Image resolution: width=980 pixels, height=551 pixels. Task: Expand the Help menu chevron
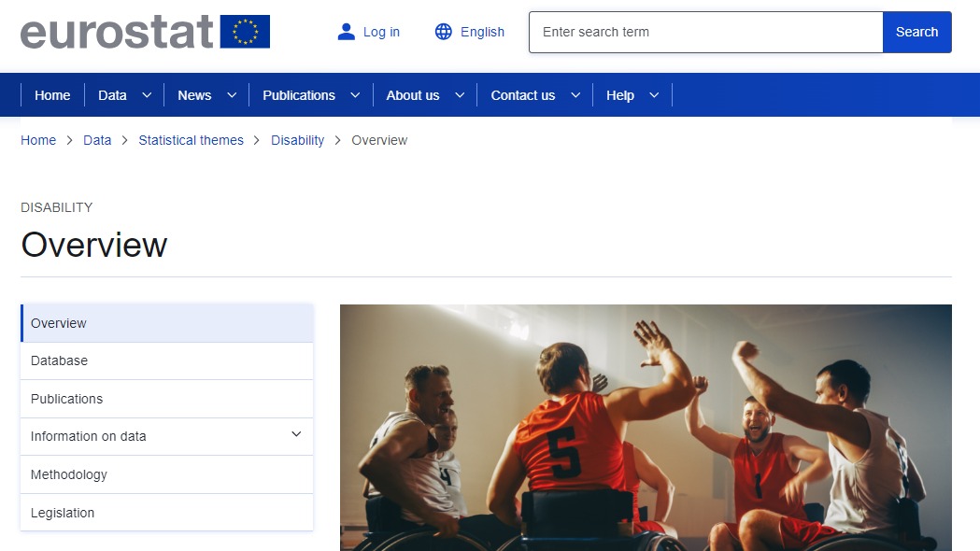coord(654,95)
